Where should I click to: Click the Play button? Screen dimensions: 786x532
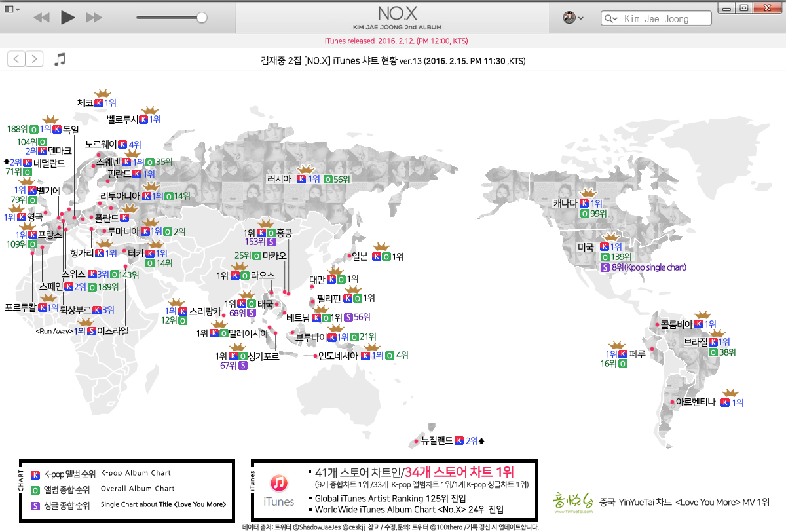click(x=67, y=18)
